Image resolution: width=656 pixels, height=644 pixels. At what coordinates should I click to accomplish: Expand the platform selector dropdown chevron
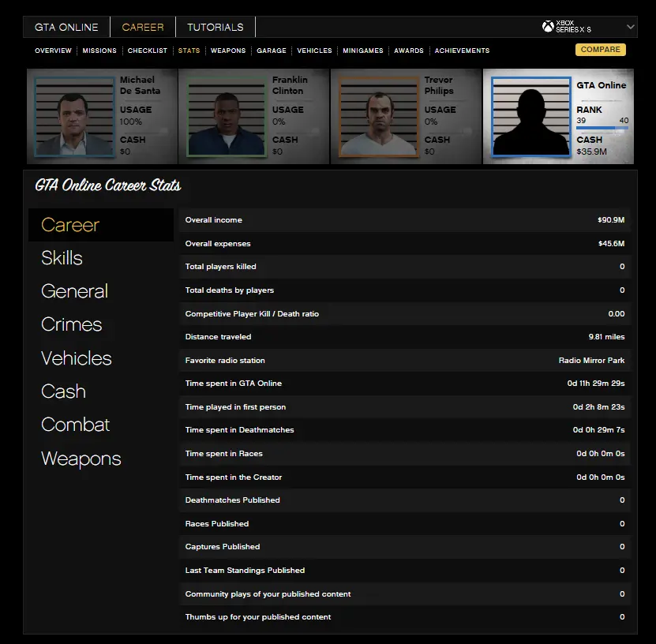click(x=630, y=27)
